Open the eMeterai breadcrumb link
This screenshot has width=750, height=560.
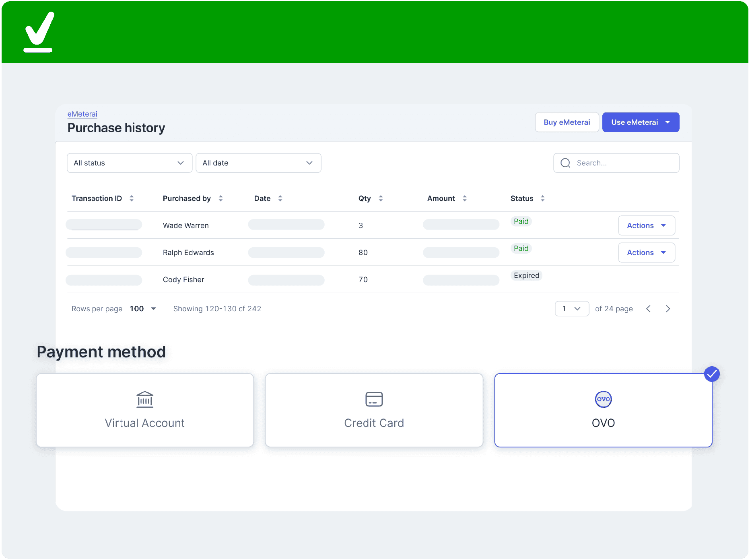click(x=82, y=114)
